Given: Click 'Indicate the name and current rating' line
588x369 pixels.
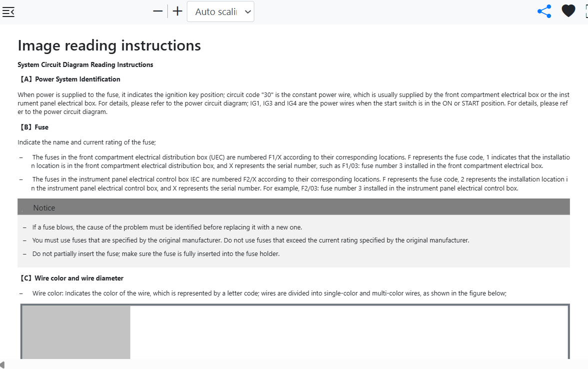Looking at the screenshot, I should (86, 142).
